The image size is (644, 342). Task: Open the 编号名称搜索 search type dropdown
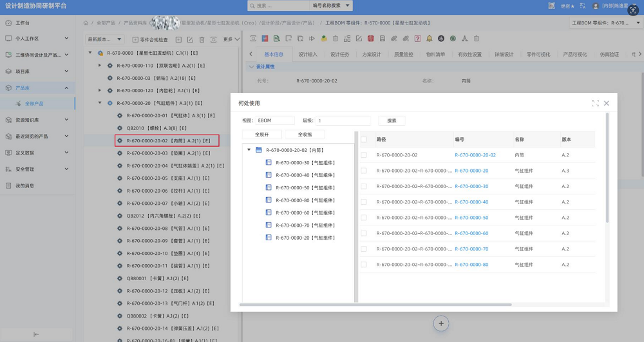click(x=330, y=6)
